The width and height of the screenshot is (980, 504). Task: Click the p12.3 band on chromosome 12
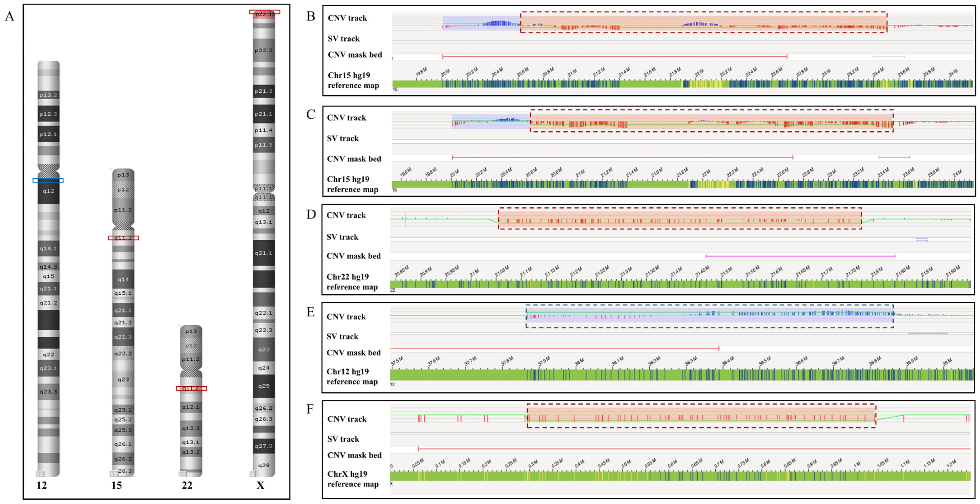pyautogui.click(x=48, y=114)
